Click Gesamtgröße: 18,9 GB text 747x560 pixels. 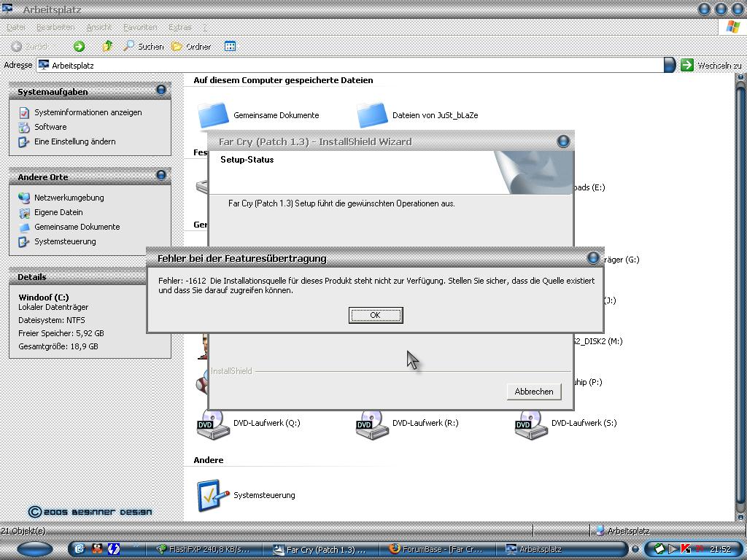click(58, 346)
